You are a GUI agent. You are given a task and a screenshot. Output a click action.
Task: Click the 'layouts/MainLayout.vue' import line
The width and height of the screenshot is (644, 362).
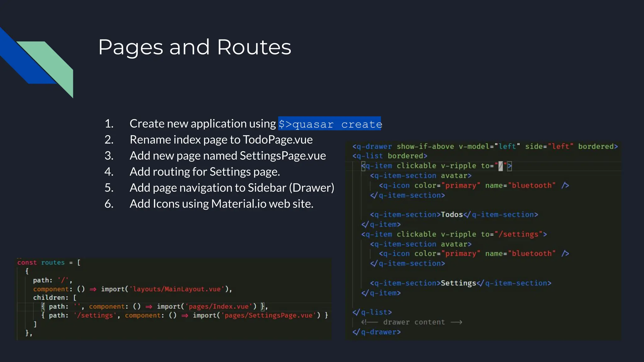[x=132, y=289]
